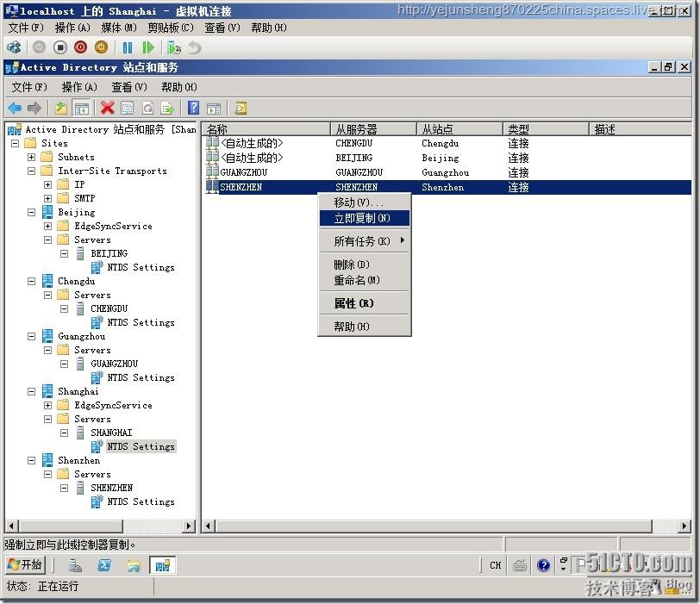Click the refresh icon in AD toolbar
The height and width of the screenshot is (604, 700).
pyautogui.click(x=147, y=108)
